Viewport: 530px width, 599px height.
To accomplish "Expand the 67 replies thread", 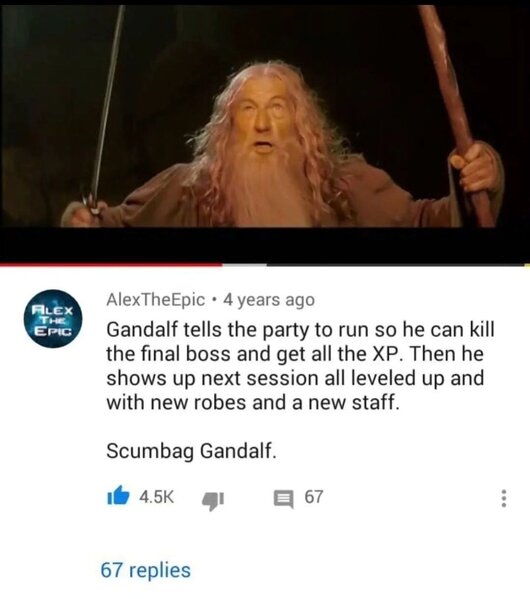I will pyautogui.click(x=146, y=570).
